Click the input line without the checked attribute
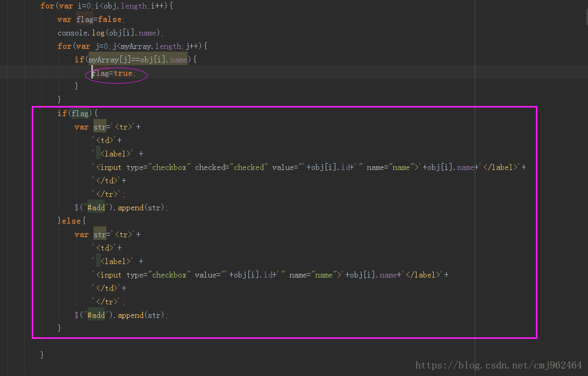The image size is (588, 376). tap(270, 275)
